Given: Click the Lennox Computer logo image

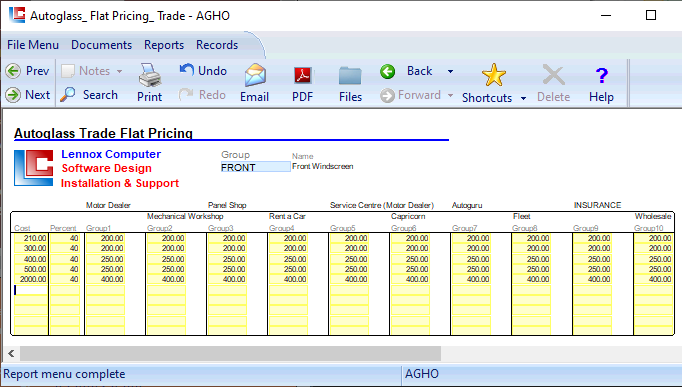Looking at the screenshot, I should click(34, 168).
